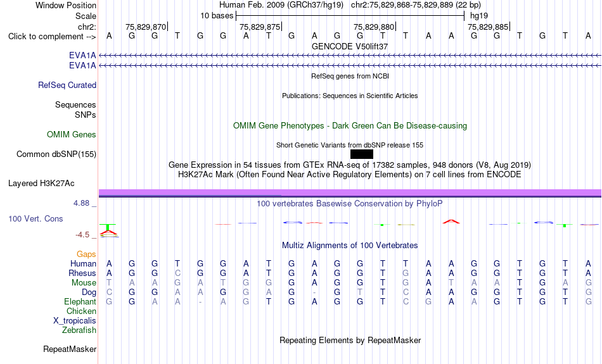This screenshot has width=602, height=364.
Task: Open 'Publications: Sequences in Scientific Articles' title
Action: click(x=350, y=96)
